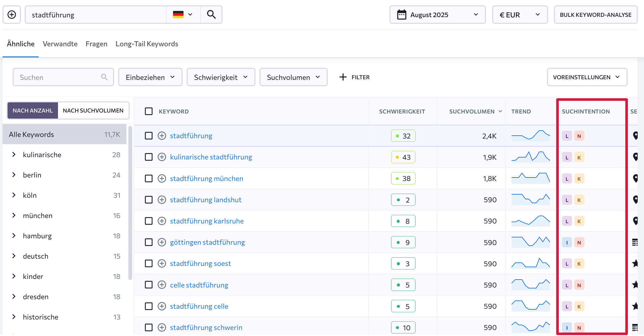Click the L intent badge for stadtführung
This screenshot has width=644, height=336.
(x=567, y=136)
